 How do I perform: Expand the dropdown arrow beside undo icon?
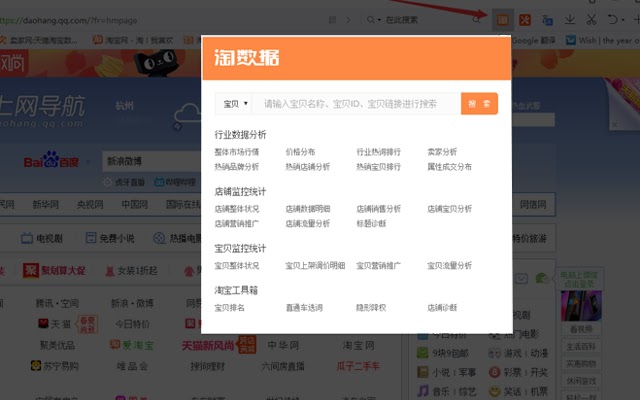[623, 20]
